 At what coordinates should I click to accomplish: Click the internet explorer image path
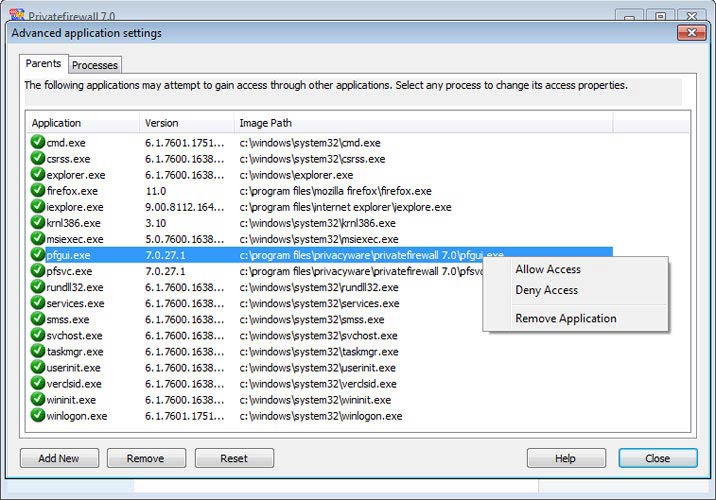(345, 207)
